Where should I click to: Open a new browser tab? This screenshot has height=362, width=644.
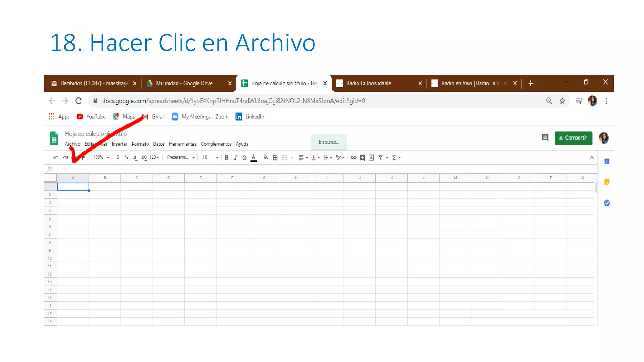(x=531, y=84)
